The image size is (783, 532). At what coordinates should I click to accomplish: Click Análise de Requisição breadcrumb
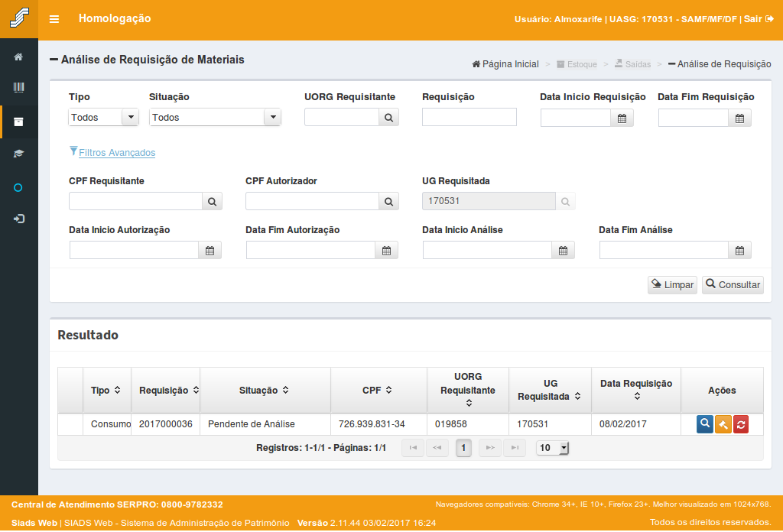720,64
